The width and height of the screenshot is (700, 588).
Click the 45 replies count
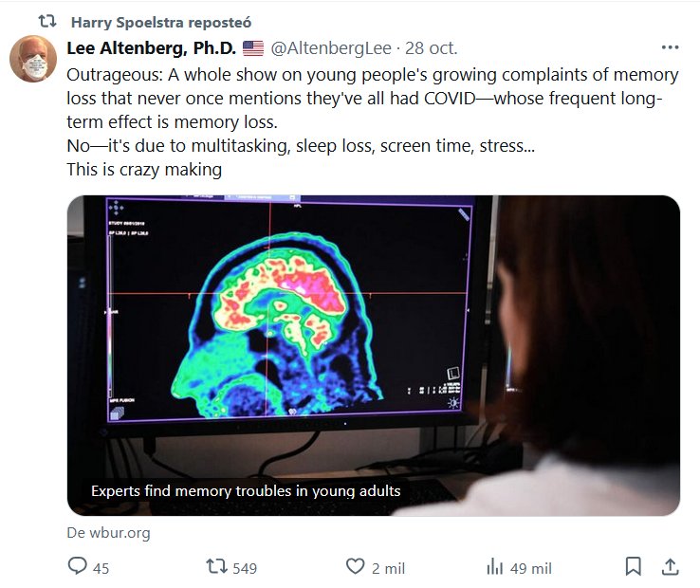[101, 568]
